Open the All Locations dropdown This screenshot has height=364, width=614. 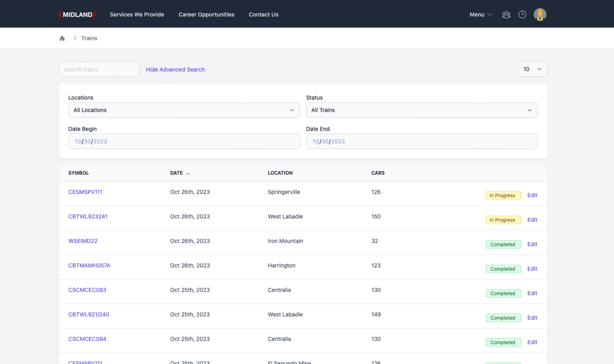184,110
